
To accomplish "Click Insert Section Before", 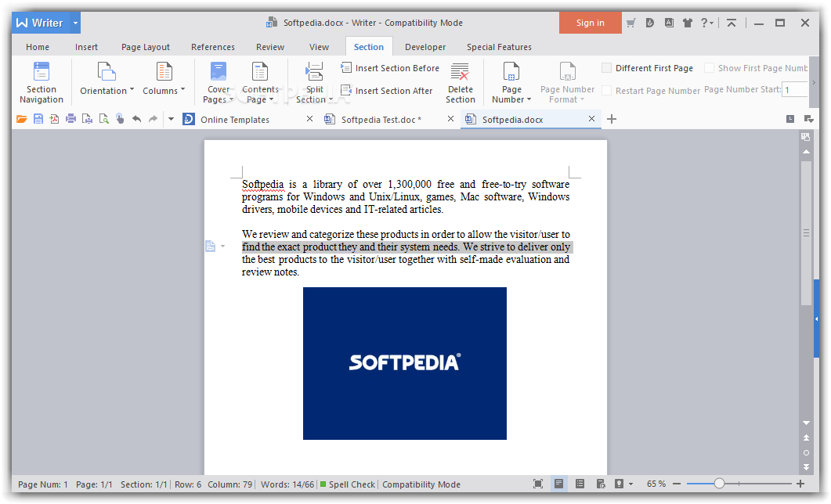I will [x=391, y=68].
